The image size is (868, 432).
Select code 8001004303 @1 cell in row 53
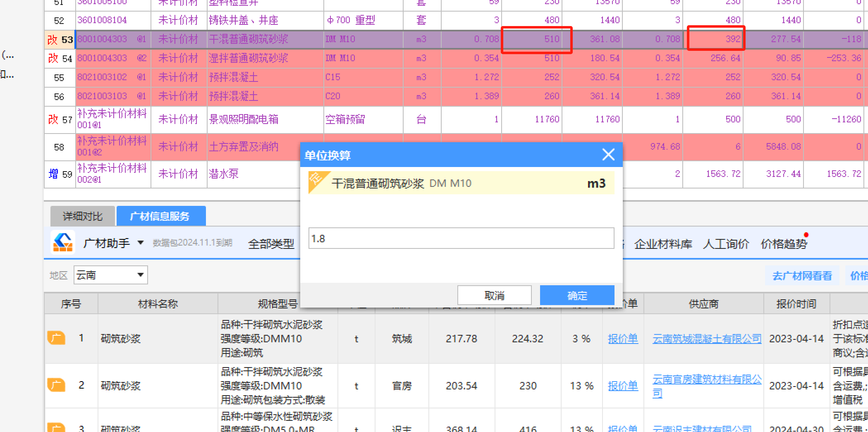point(113,39)
